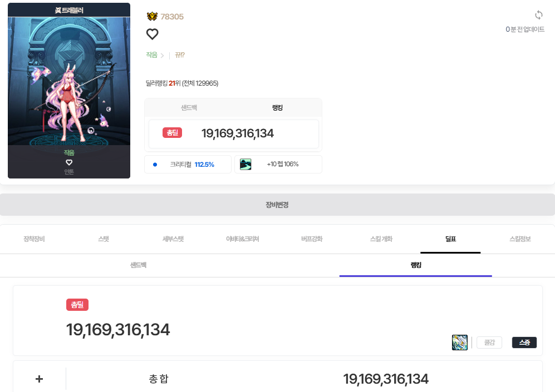555x392 pixels.
Task: Switch to the 스킬정보 tab
Action: coord(520,239)
